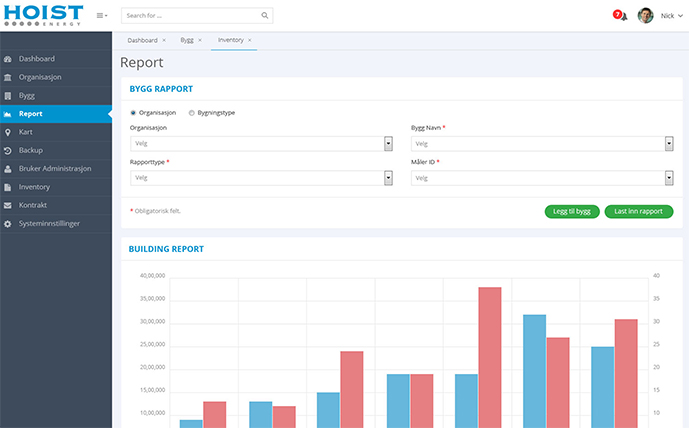Open Organisasjon in the sidebar menu
The height and width of the screenshot is (428, 689).
[56, 77]
